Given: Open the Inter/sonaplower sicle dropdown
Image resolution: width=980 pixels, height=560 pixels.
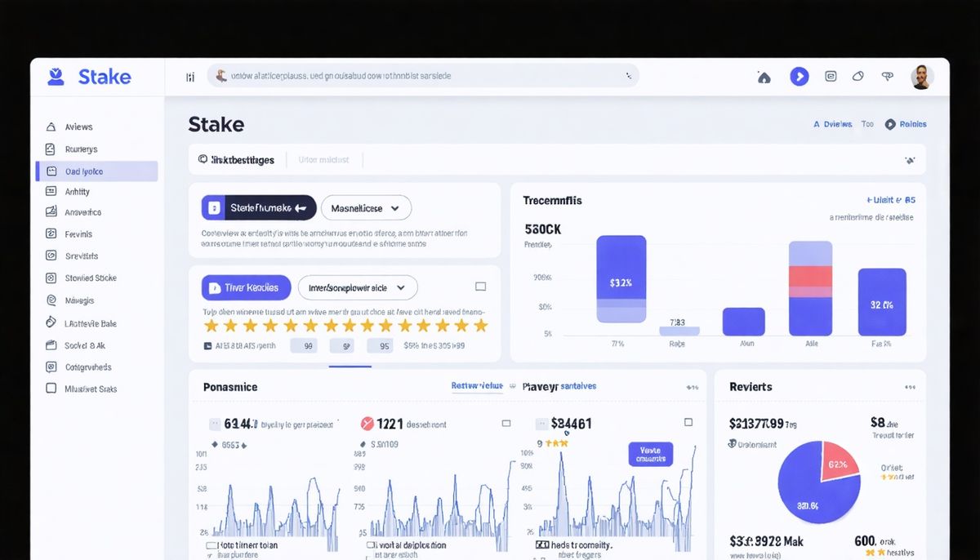Looking at the screenshot, I should coord(358,287).
